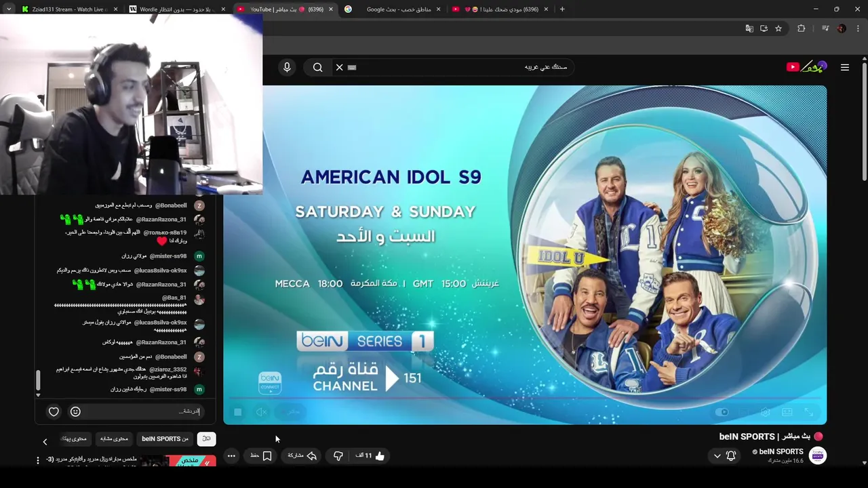The height and width of the screenshot is (488, 868).
Task: Enter fullscreen on the video player
Action: coord(809,411)
